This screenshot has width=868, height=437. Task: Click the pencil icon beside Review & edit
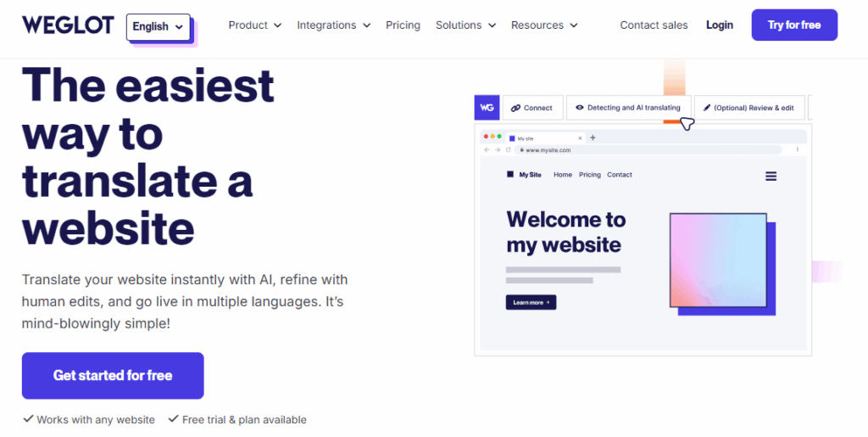[x=707, y=108]
